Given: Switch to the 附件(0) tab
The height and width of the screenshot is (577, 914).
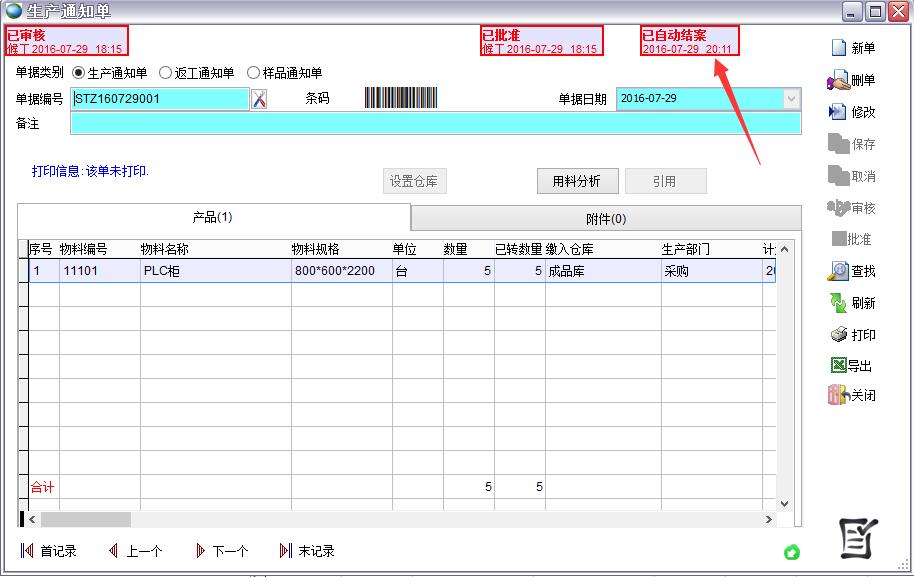Looking at the screenshot, I should 606,219.
